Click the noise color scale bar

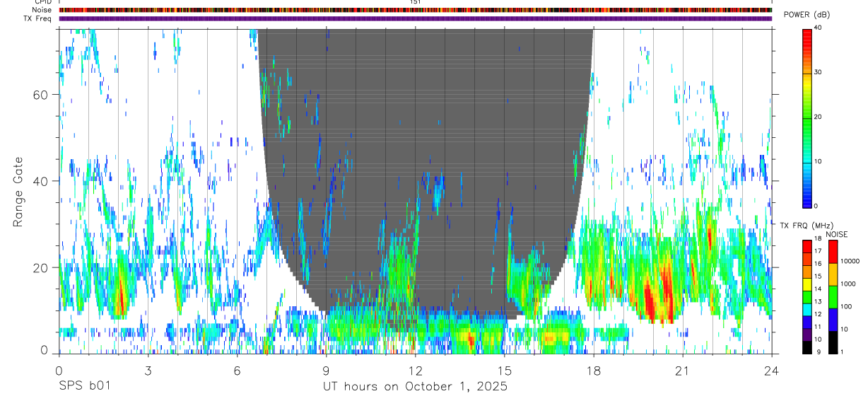click(x=833, y=297)
